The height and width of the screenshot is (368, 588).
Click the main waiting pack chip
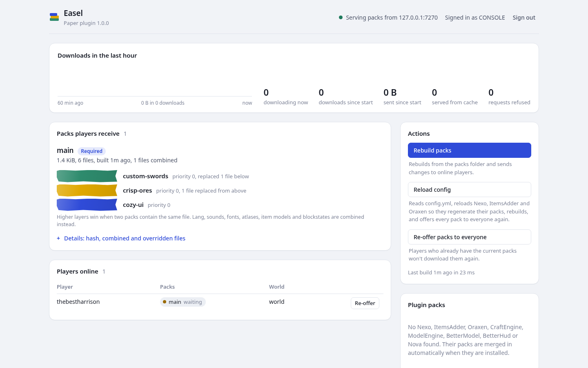(183, 302)
